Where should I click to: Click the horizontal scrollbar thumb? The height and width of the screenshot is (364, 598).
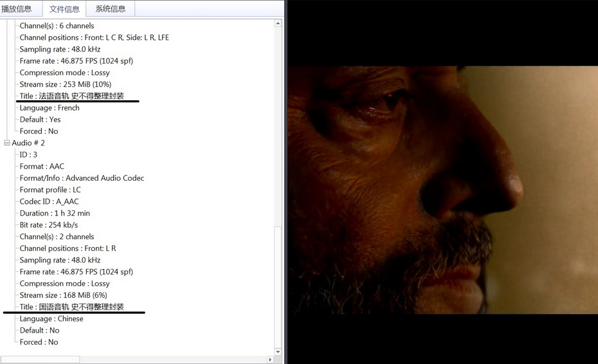click(40, 359)
